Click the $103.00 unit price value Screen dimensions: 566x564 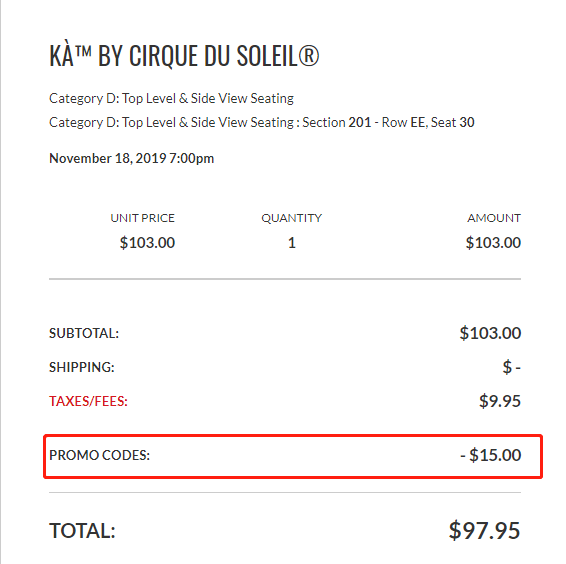click(x=147, y=243)
